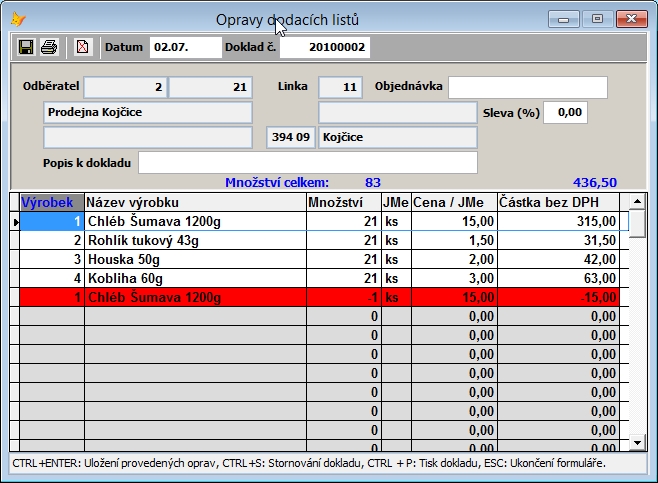Click the amount cell 31,50
Image resolution: width=658 pixels, height=483 pixels.
coord(559,240)
